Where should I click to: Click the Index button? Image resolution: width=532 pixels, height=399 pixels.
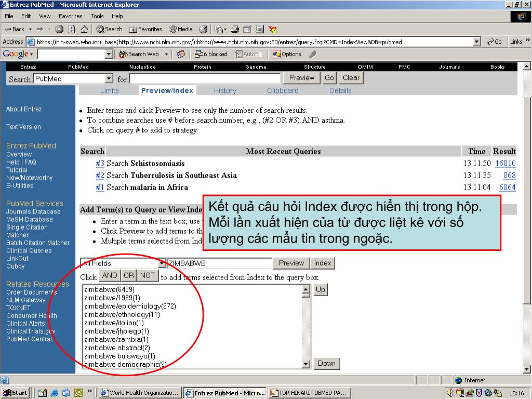coord(322,263)
